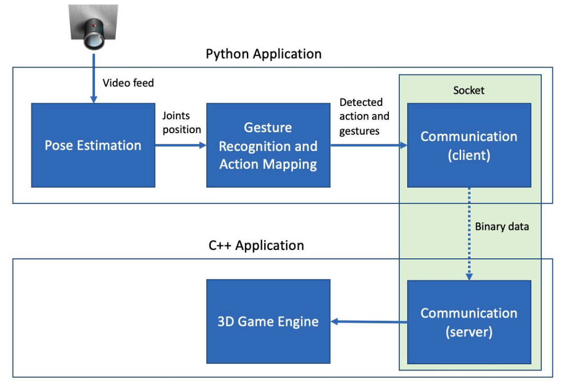The height and width of the screenshot is (392, 566).
Task: Click the "Joints position" label
Action: coord(181,122)
